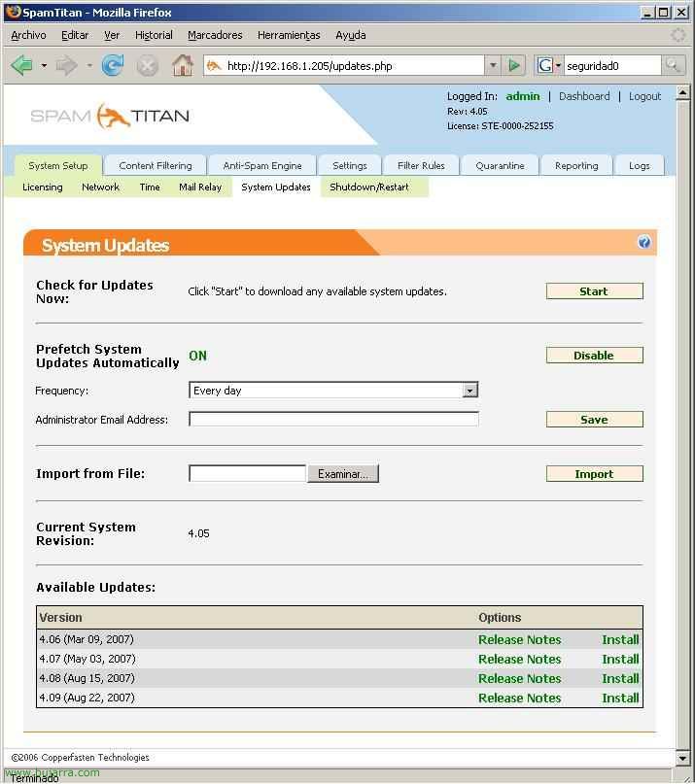Click the Firefox back arrow button

pyautogui.click(x=21, y=65)
